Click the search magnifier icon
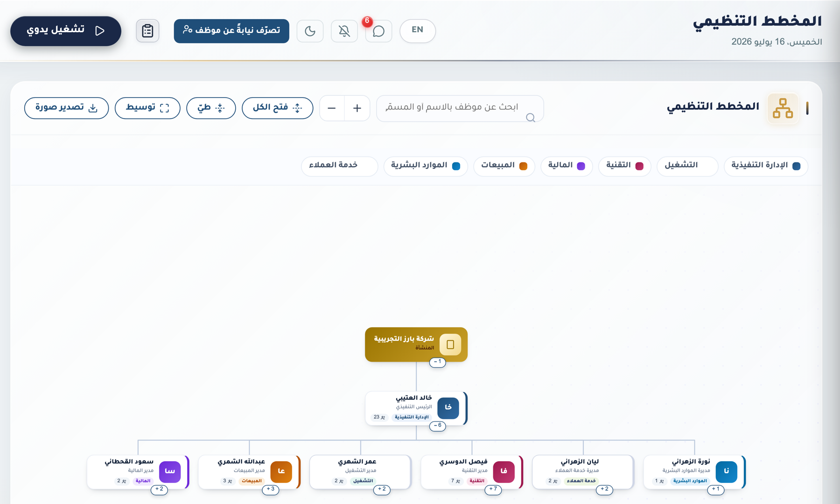 (530, 118)
